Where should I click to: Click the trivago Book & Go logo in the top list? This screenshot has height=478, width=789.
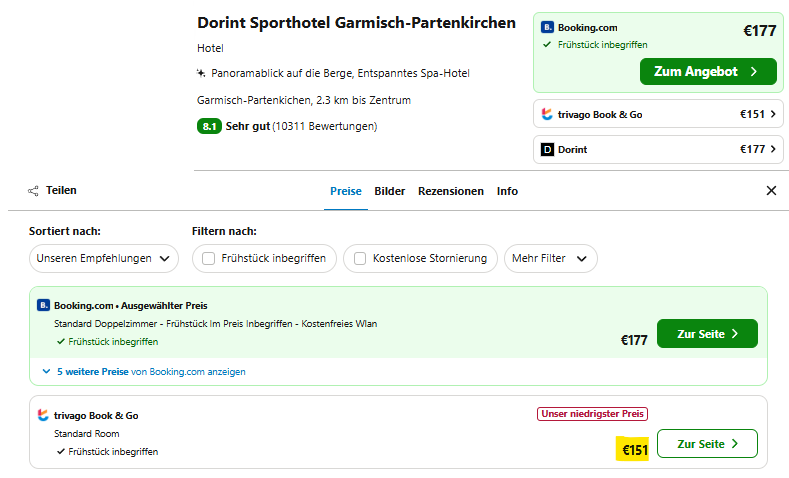[546, 114]
